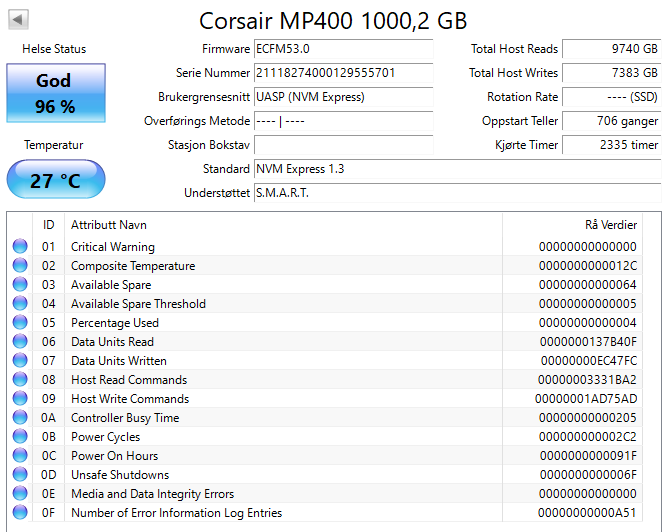
Task: Click raw value 0000000137B40F
Action: coord(588,342)
